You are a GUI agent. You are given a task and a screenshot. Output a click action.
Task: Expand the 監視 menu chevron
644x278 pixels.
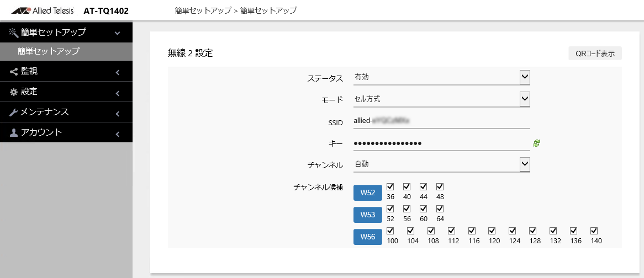click(118, 73)
